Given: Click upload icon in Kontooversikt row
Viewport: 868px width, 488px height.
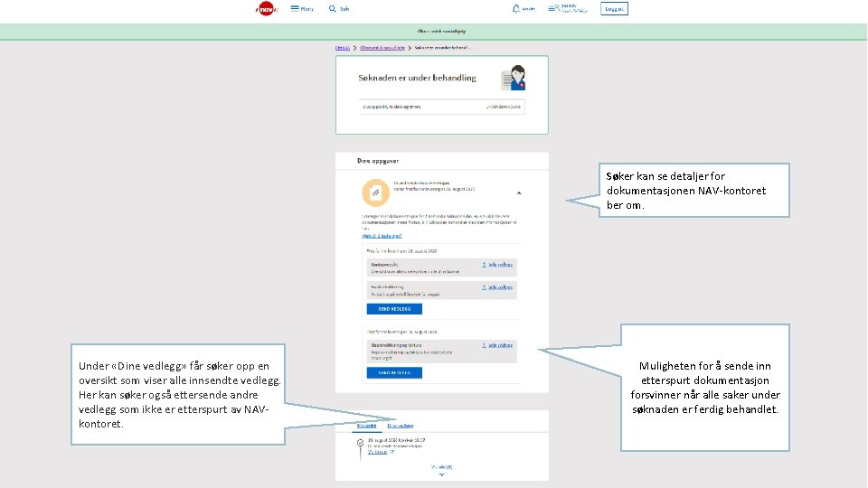Looking at the screenshot, I should pos(484,265).
